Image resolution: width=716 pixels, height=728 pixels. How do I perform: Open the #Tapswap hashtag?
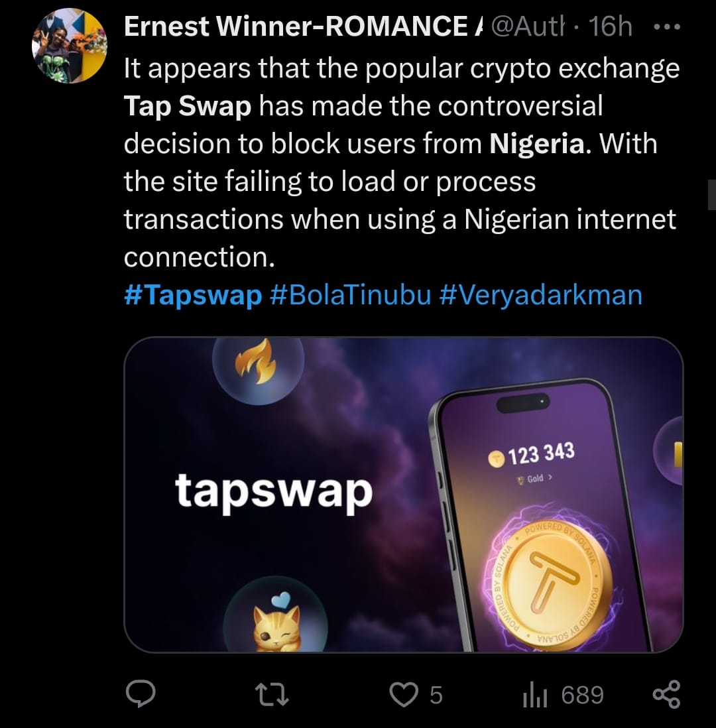[x=193, y=295]
